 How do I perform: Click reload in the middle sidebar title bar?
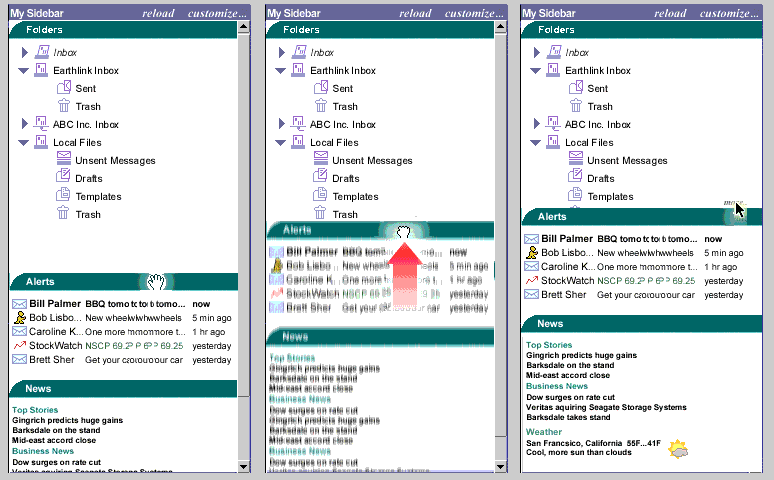415,13
